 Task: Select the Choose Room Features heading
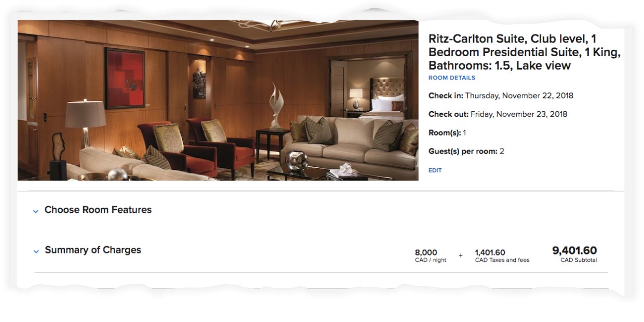click(98, 210)
